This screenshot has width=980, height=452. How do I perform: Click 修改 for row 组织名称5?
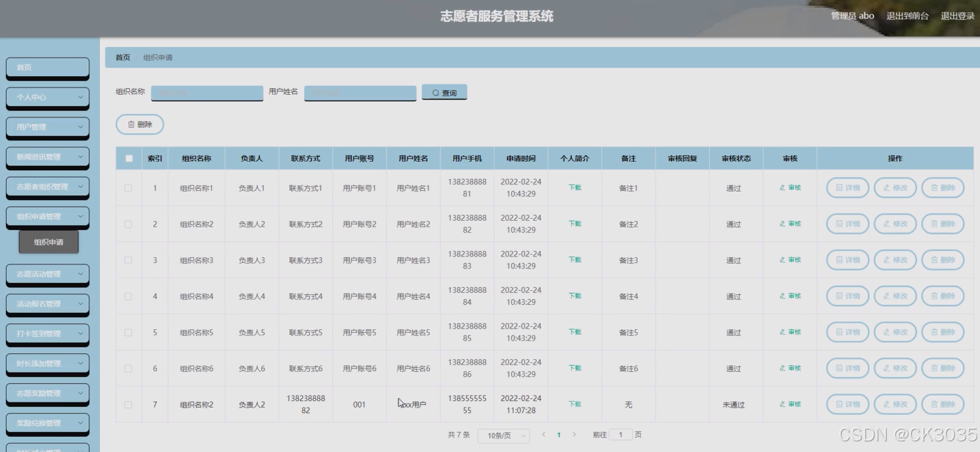pyautogui.click(x=895, y=332)
